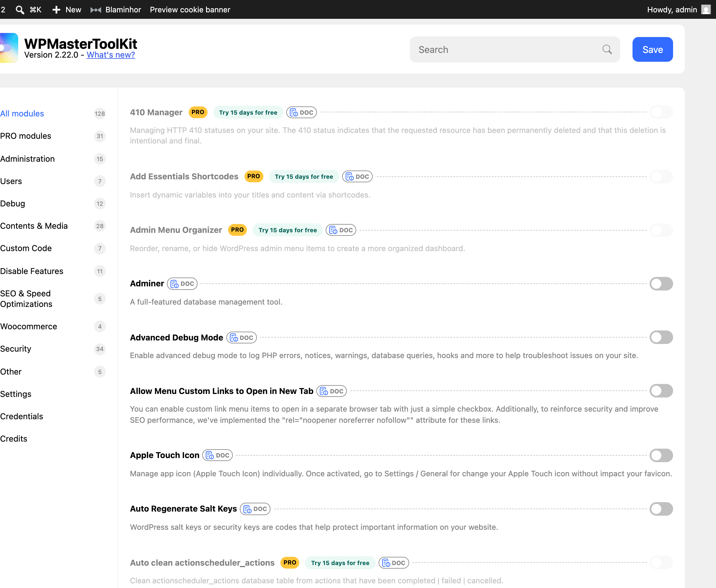Toggle the 410 Manager switch
716x588 pixels.
click(x=661, y=112)
